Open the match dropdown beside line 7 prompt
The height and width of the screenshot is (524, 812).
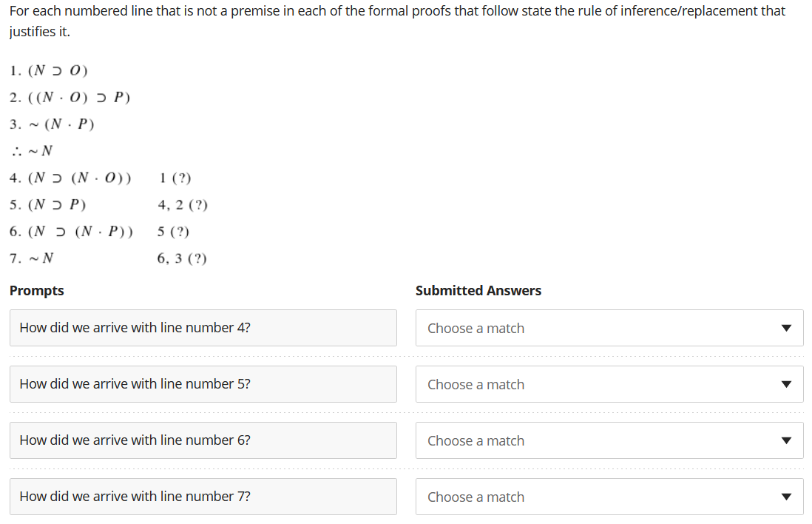click(609, 497)
